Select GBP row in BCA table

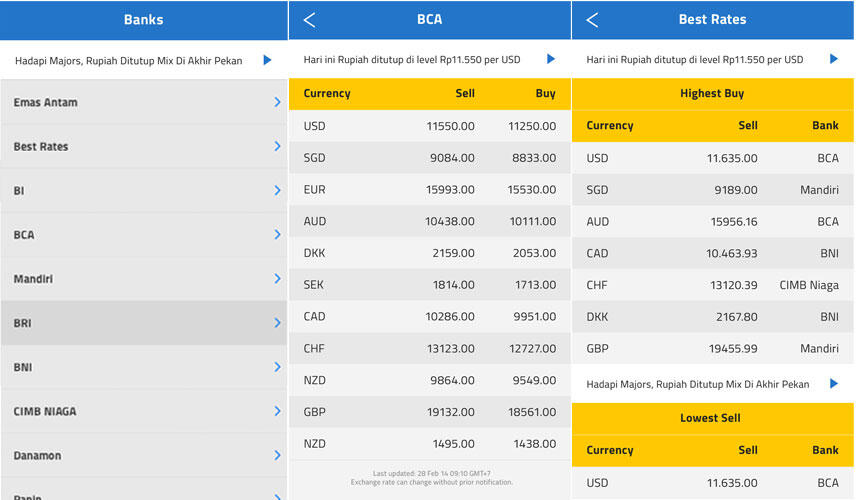click(430, 412)
